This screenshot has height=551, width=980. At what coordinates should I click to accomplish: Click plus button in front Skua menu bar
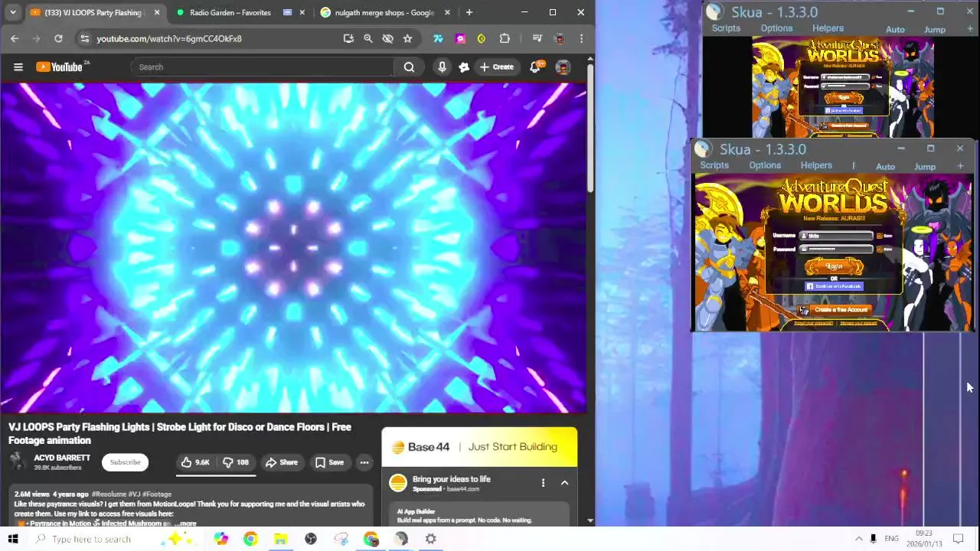[960, 166]
